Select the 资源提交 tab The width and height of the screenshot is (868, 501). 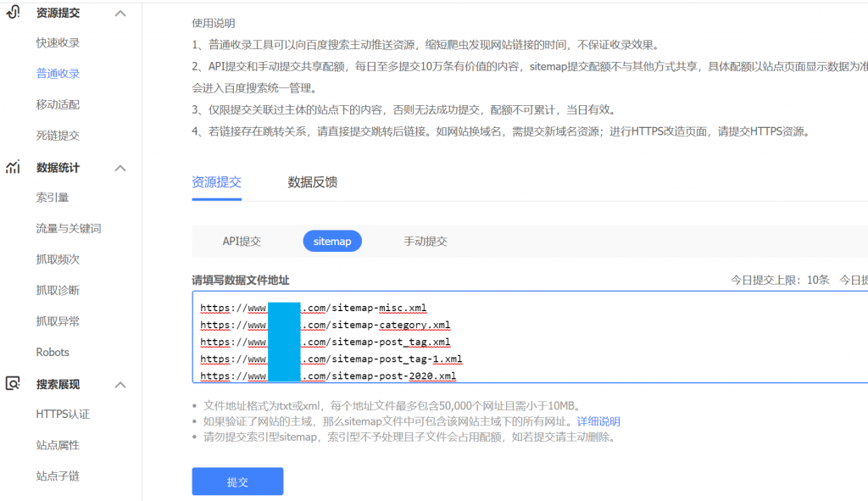216,182
